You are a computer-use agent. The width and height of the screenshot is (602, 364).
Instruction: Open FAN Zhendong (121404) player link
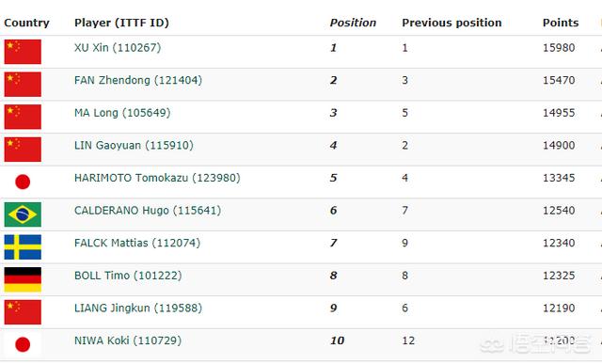coord(138,80)
